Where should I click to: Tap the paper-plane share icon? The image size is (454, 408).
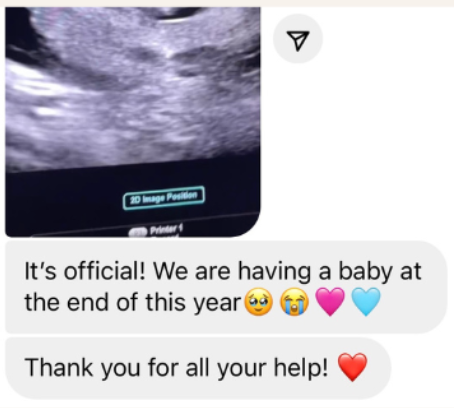point(298,39)
